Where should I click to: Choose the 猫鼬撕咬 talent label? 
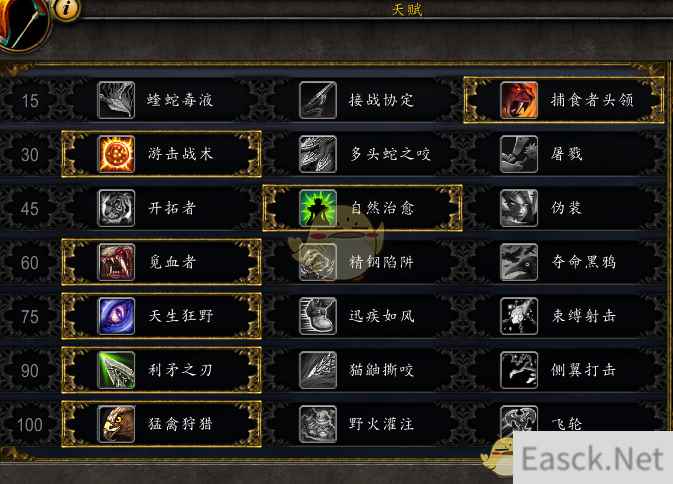[382, 370]
